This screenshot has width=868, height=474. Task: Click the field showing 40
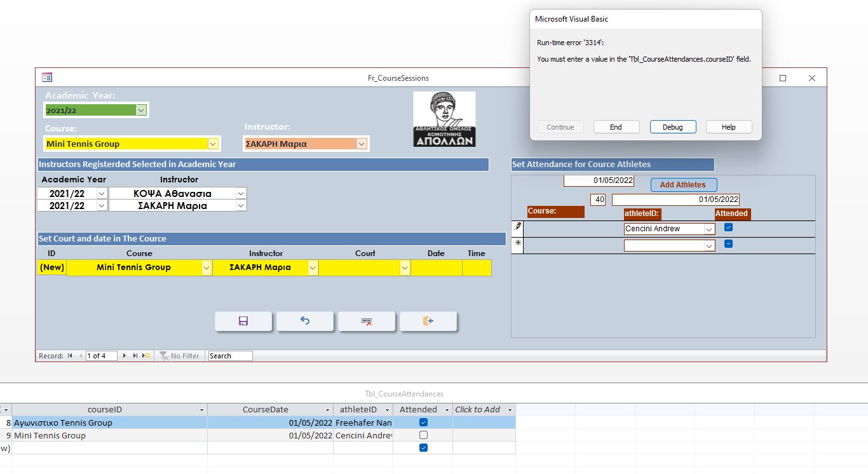pyautogui.click(x=598, y=200)
